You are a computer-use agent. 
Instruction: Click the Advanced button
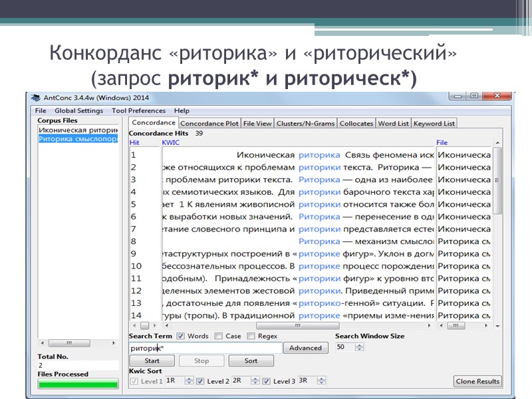pos(305,348)
